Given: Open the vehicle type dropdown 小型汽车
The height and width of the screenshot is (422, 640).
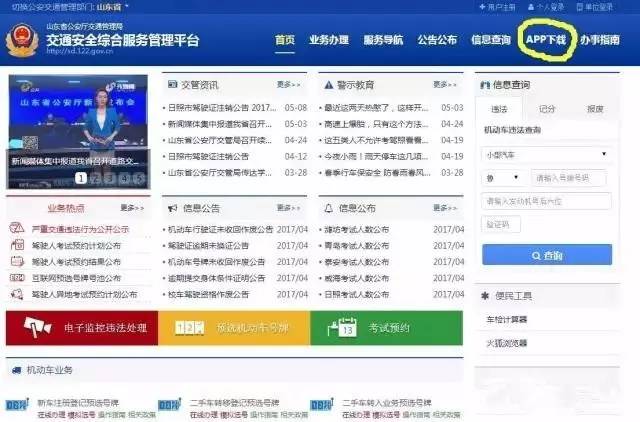Looking at the screenshot, I should click(547, 155).
